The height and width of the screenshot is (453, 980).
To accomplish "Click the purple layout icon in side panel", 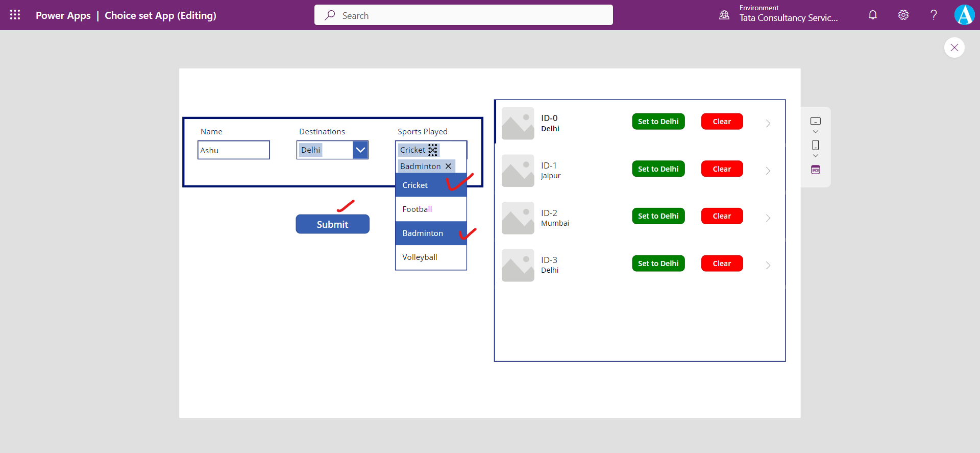I will [816, 170].
